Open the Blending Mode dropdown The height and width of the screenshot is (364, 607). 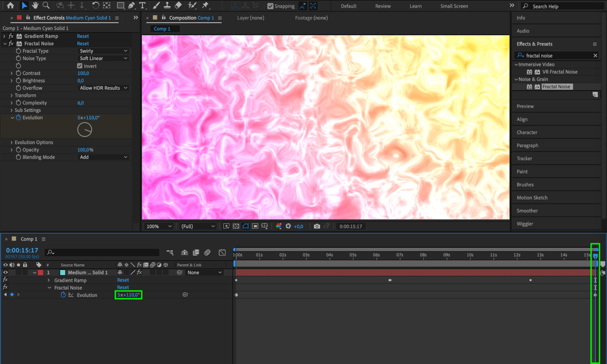[103, 157]
